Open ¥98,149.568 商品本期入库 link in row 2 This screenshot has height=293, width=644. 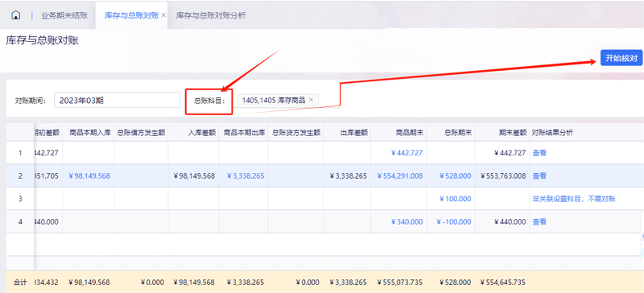(x=89, y=176)
